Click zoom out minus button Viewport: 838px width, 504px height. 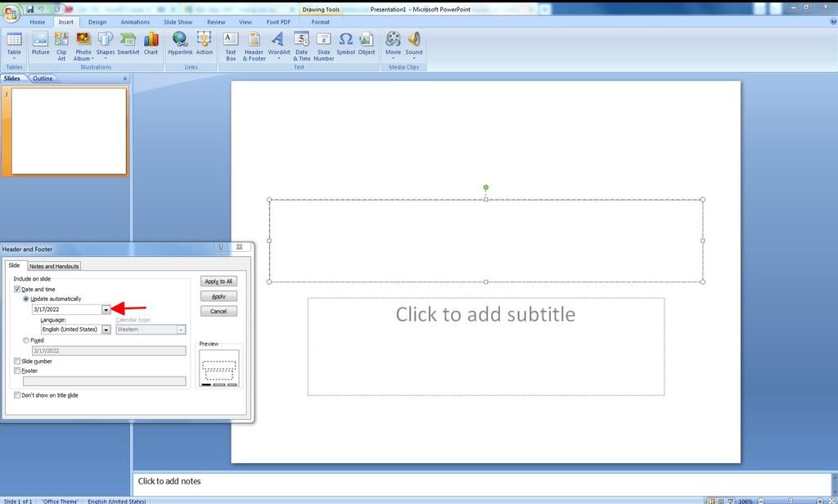click(761, 502)
